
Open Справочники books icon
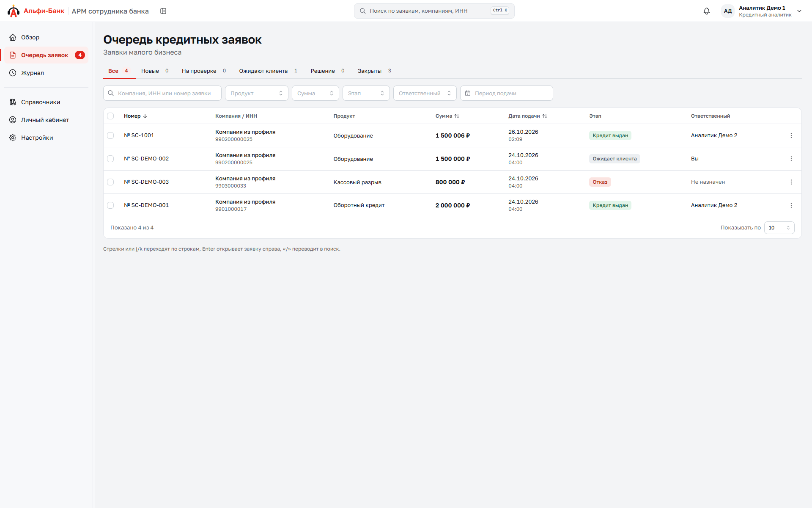(13, 102)
